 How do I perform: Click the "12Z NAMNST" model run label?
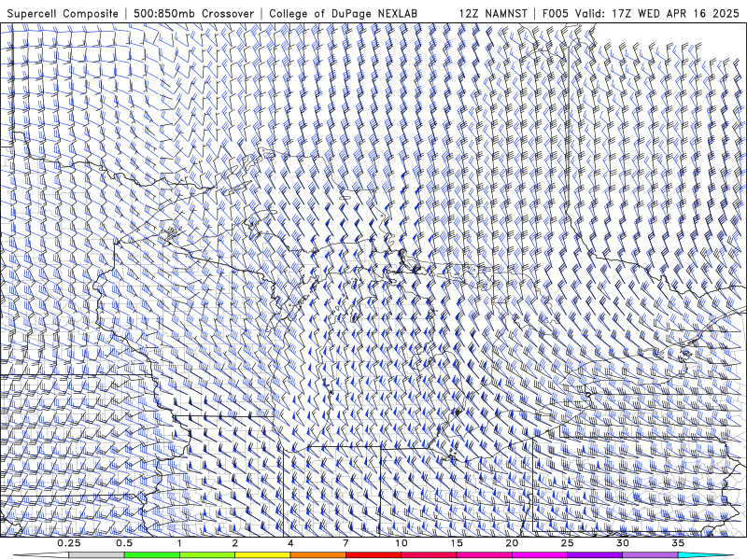[493, 13]
